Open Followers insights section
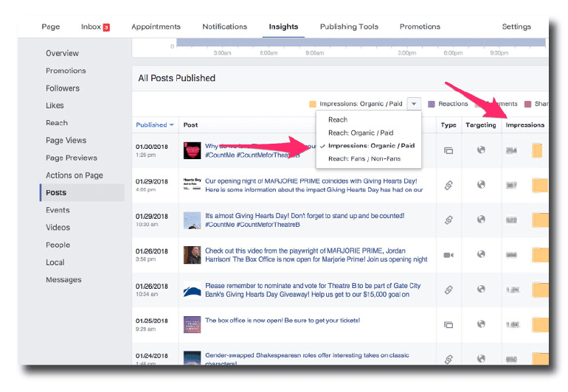This screenshot has height=392, width=568. tap(62, 88)
